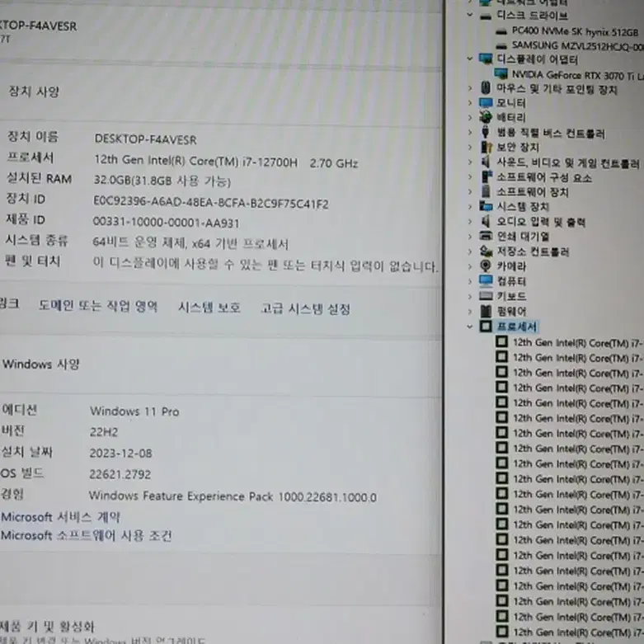Expand the 저장소 컨트롤러 node
Viewport: 644px width, 644px height.
(470, 251)
